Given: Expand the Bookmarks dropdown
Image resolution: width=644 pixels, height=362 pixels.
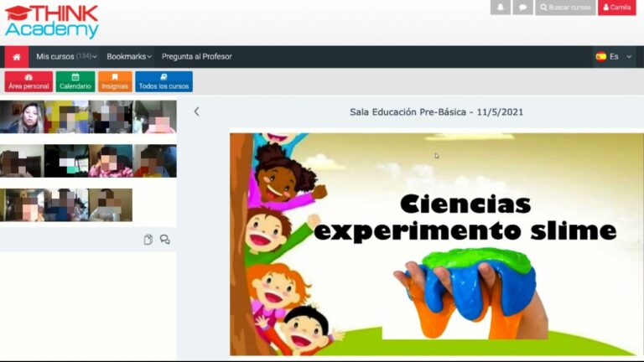Looking at the screenshot, I should point(129,57).
